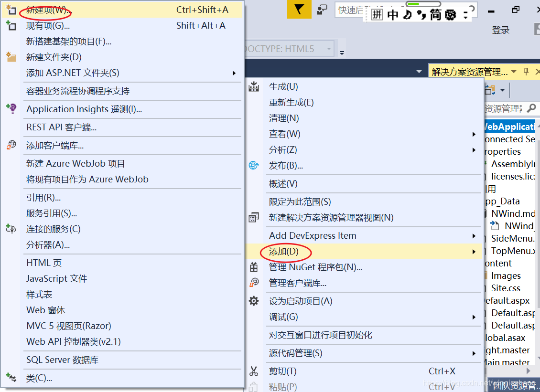Image resolution: width=540 pixels, height=392 pixels.
Task: Expand the 添加 ASP.NET 文件夹(S) submenu arrow
Action: pos(234,73)
